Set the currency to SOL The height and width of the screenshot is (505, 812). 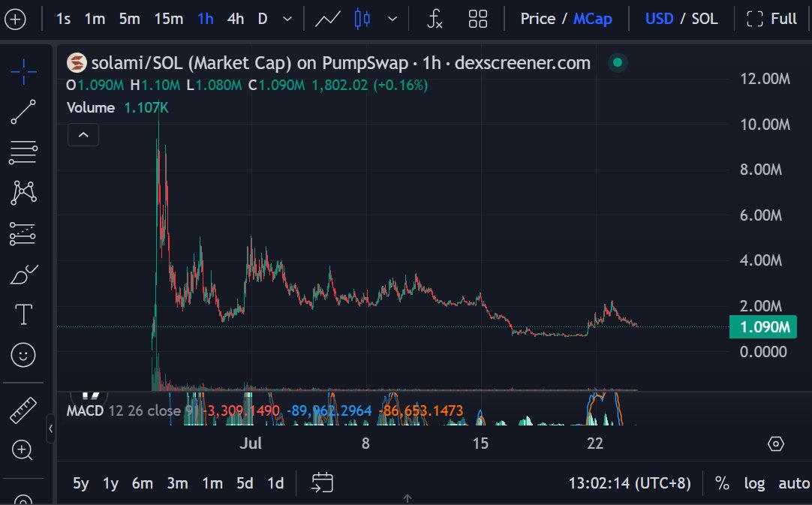(704, 20)
